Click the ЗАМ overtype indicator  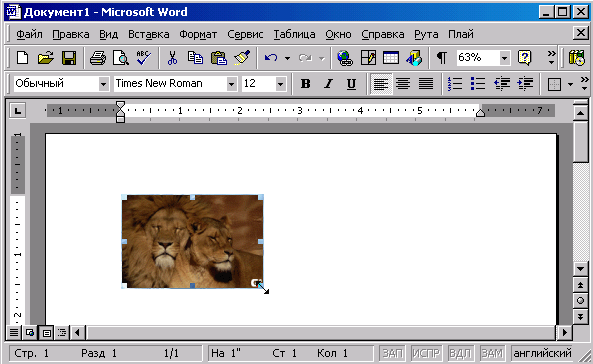click(x=492, y=353)
